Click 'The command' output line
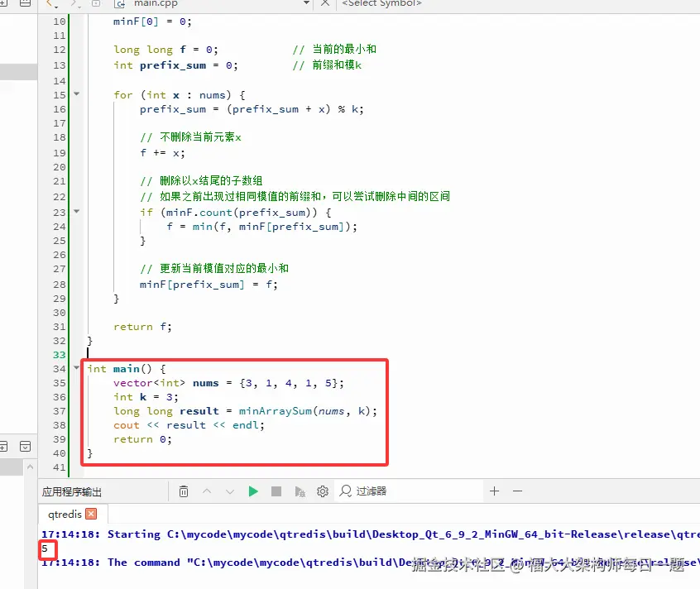700x589 pixels. pos(371,563)
